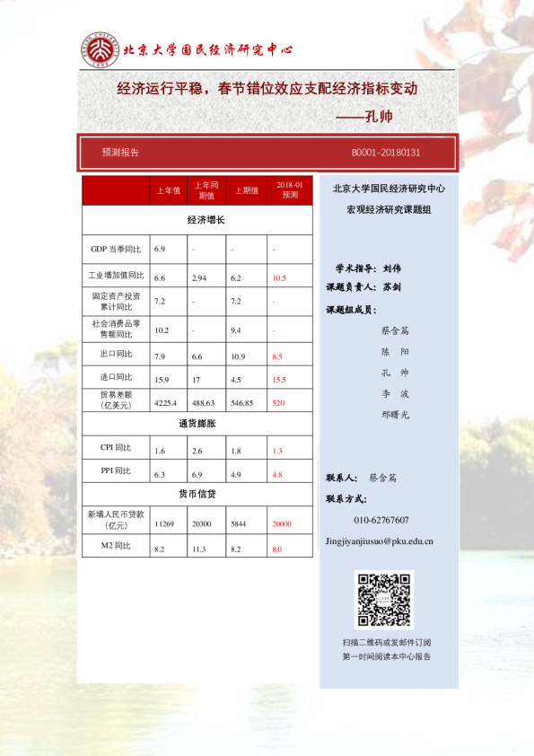Click the member name 李 波
This screenshot has height=756, width=534.
(395, 394)
